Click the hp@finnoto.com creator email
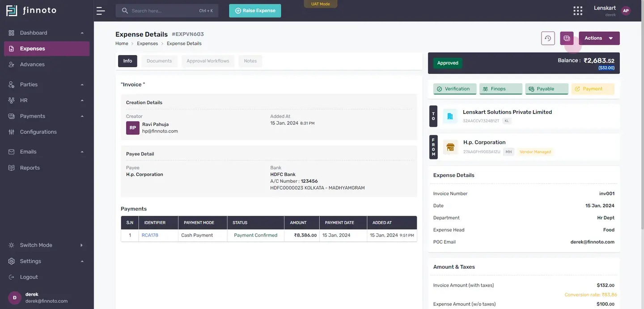 click(160, 131)
